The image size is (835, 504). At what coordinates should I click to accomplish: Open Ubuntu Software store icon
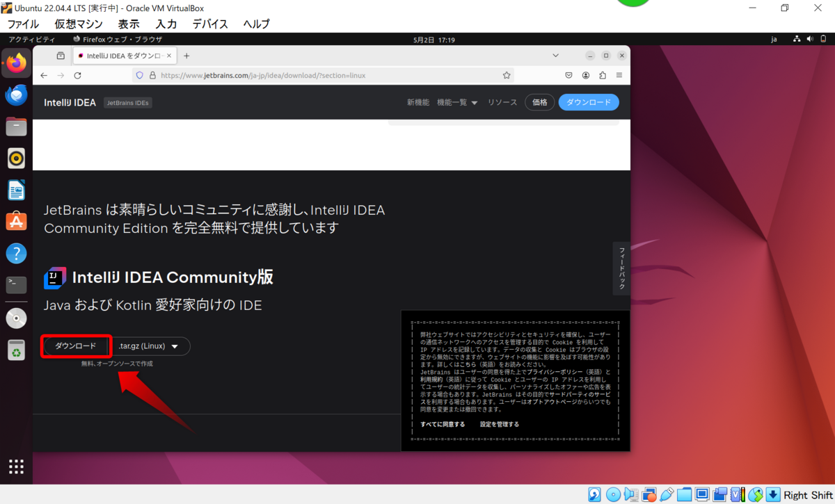coord(16,221)
